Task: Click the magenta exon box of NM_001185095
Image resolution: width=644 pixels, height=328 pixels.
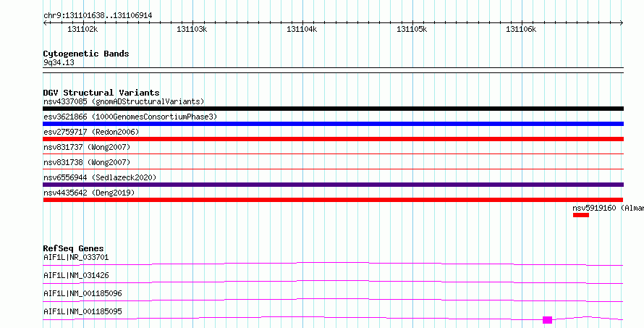Action: point(547,320)
